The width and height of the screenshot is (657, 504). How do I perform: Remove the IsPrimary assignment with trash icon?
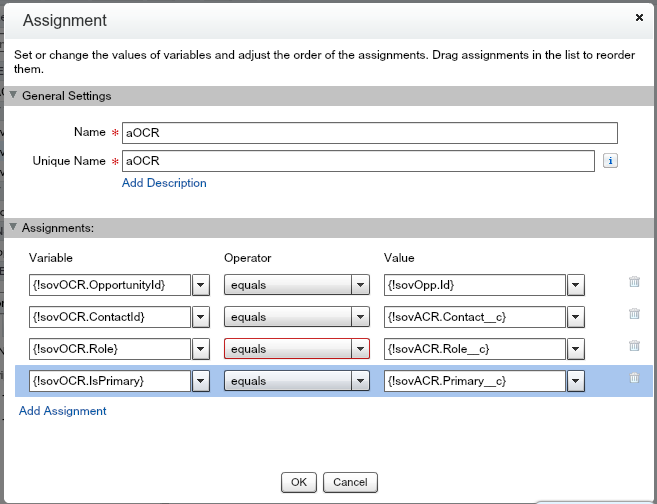(634, 378)
